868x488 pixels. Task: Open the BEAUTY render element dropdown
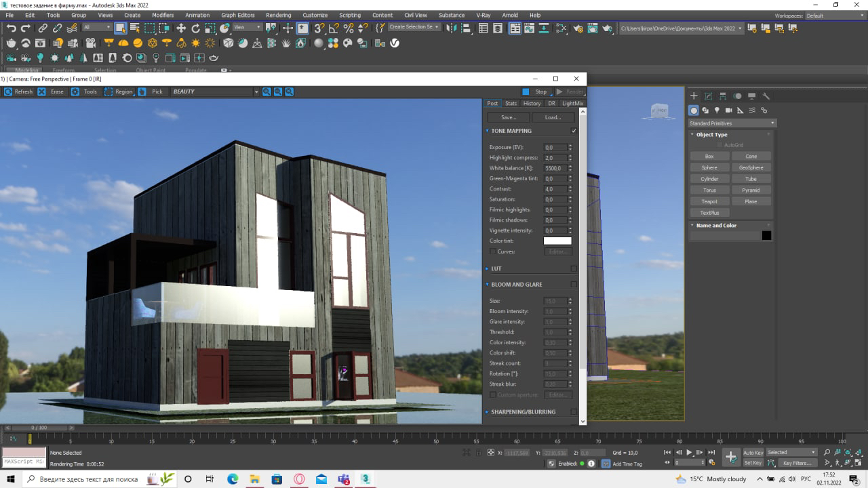[x=215, y=91]
